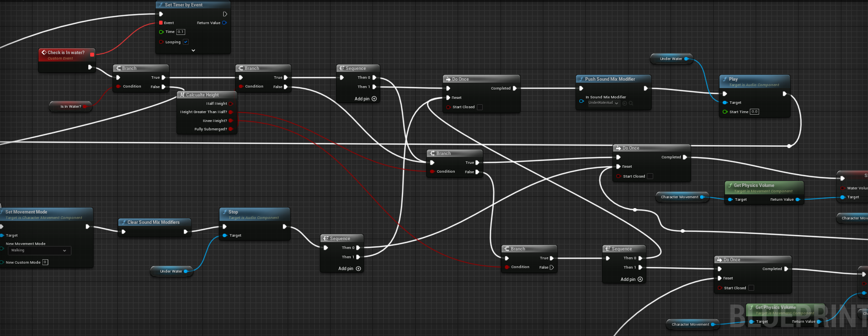Check Start Closed on the bottom-right Do Once node
Screen dimensions: 868x336
751,288
